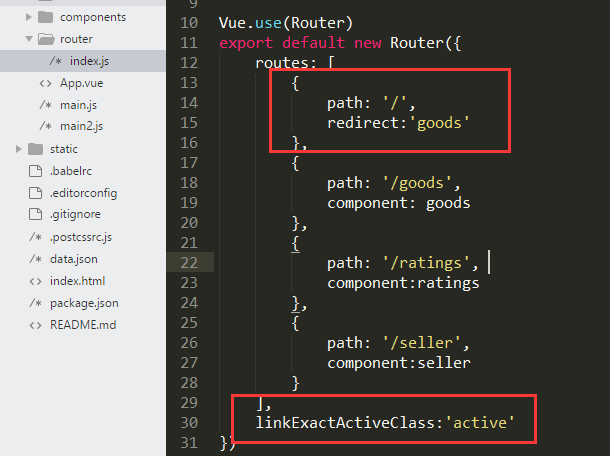Click the component:ratings code text
The height and width of the screenshot is (456, 610).
click(x=403, y=283)
